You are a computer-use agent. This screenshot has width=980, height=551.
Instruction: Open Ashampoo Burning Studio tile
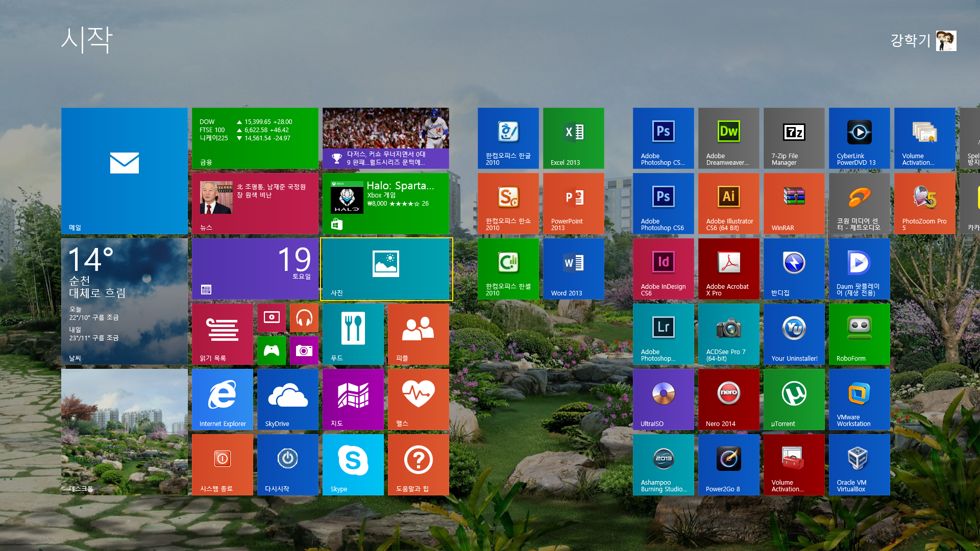pos(664,465)
